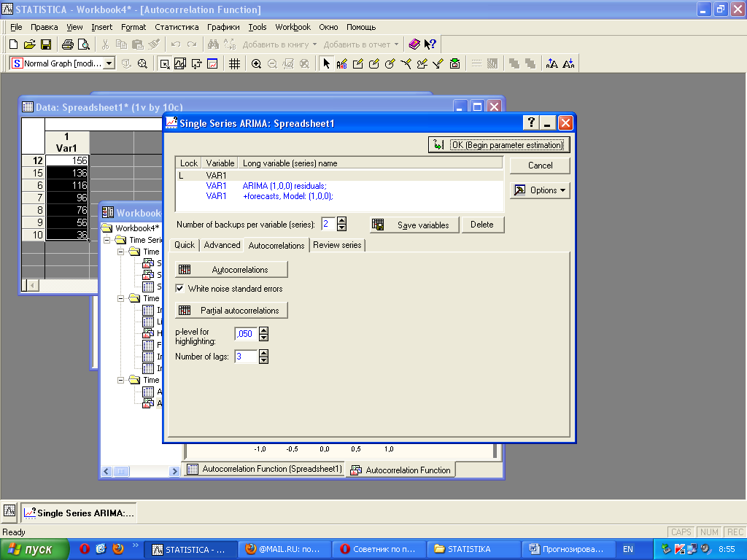Click the graph window selection icon
The width and height of the screenshot is (747, 560).
(x=165, y=64)
